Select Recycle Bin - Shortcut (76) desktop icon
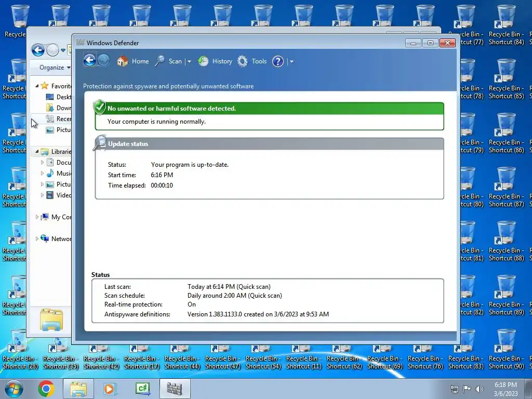Viewport: 532px width, 399px height. point(425,357)
